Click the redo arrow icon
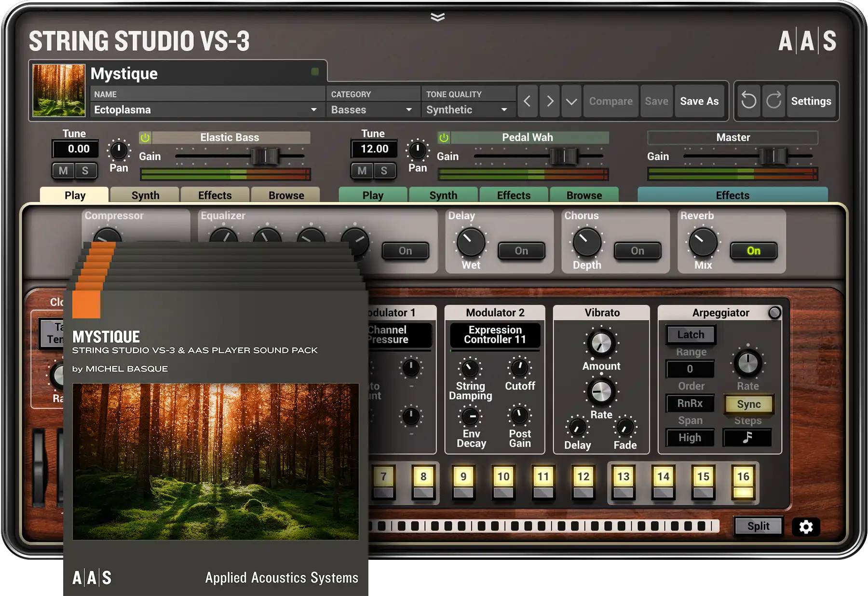The width and height of the screenshot is (868, 596). click(x=773, y=101)
